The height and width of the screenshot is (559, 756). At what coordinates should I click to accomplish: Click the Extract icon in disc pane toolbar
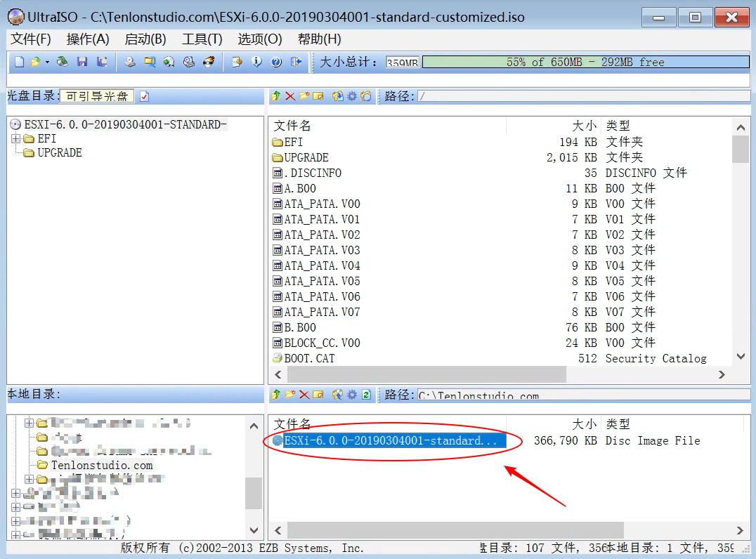tap(338, 96)
